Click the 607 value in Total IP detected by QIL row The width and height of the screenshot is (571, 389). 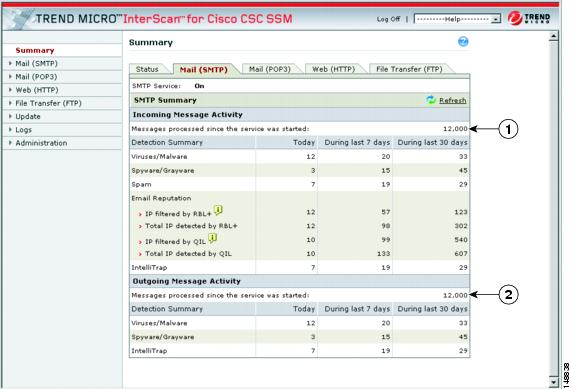click(461, 254)
